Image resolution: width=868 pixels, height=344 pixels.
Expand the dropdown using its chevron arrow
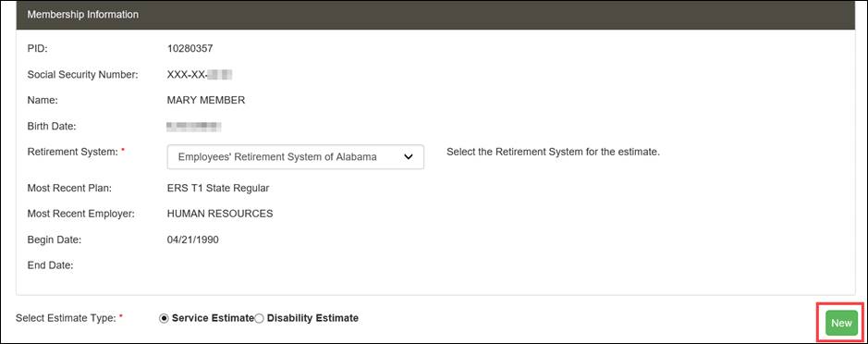coord(409,157)
